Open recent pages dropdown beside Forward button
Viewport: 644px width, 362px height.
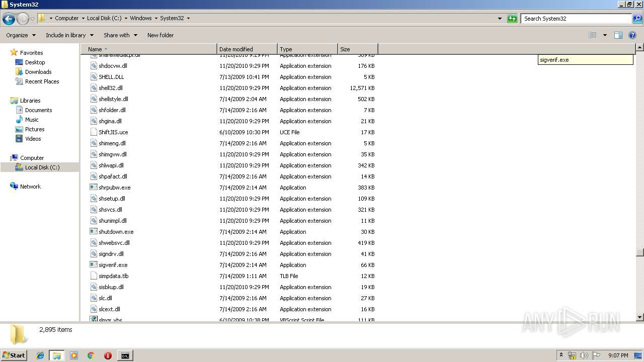pyautogui.click(x=33, y=19)
